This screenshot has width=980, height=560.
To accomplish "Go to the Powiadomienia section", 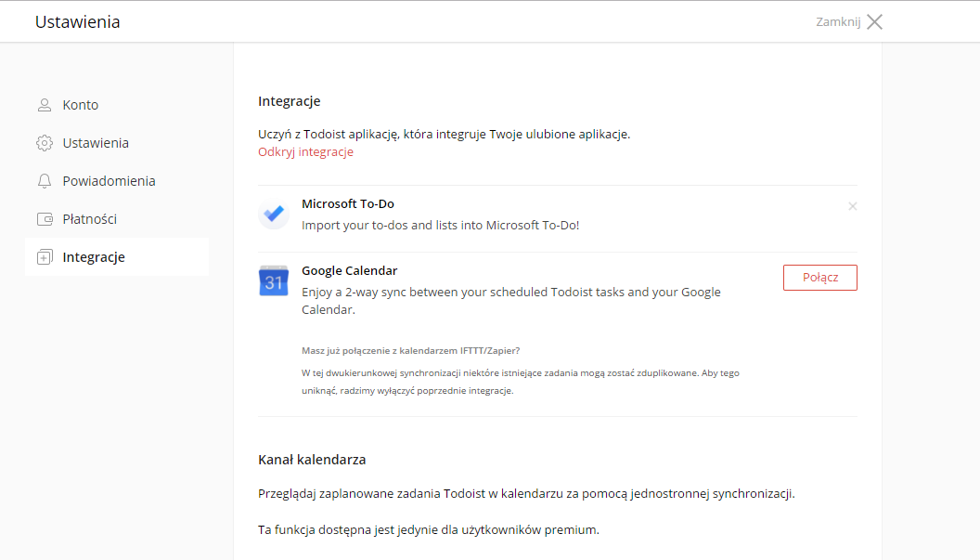I will (x=117, y=181).
